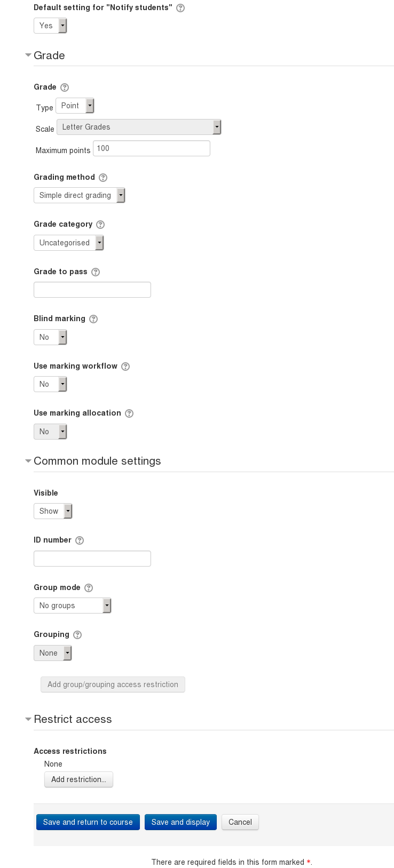
Task: Open help for Use marking allocation
Action: pos(129,413)
